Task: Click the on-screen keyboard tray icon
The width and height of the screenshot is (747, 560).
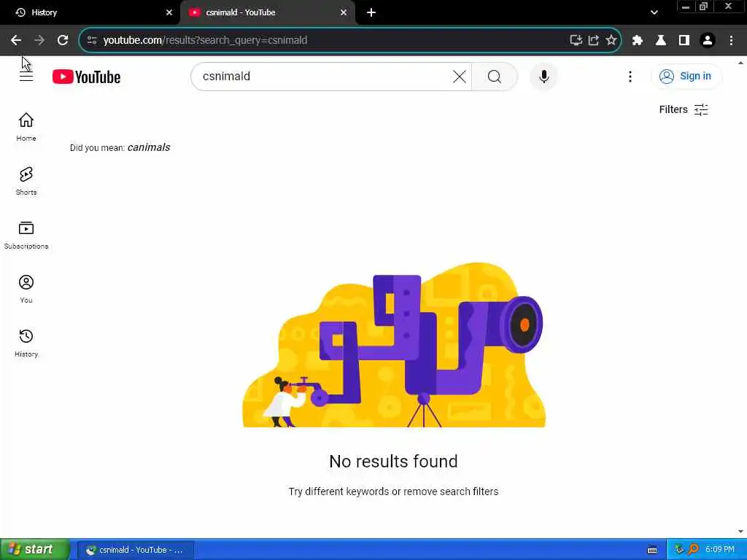Action: (652, 550)
